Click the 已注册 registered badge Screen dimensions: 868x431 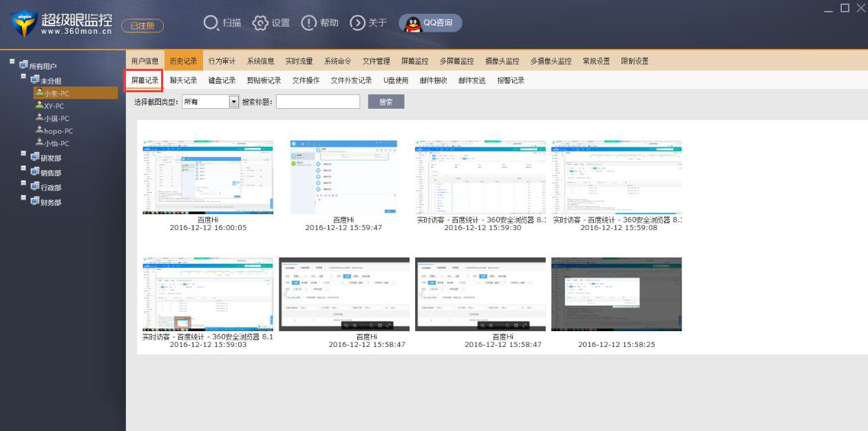(x=141, y=24)
